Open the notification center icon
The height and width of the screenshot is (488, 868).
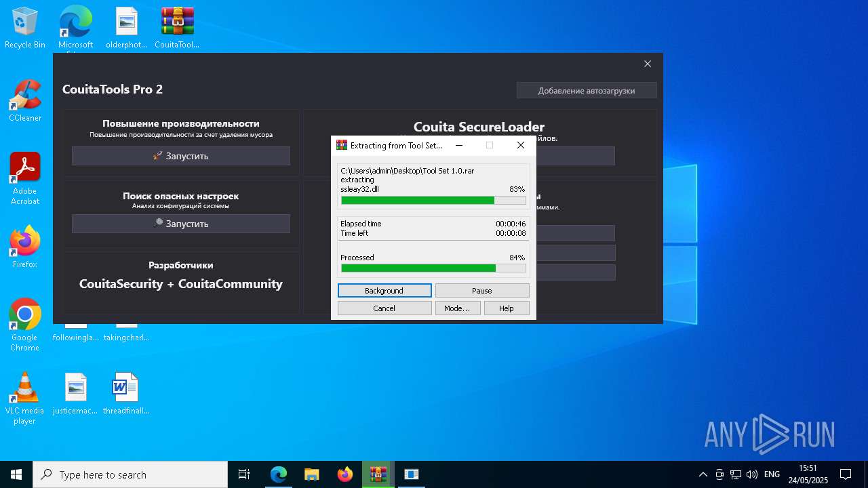[x=846, y=474]
